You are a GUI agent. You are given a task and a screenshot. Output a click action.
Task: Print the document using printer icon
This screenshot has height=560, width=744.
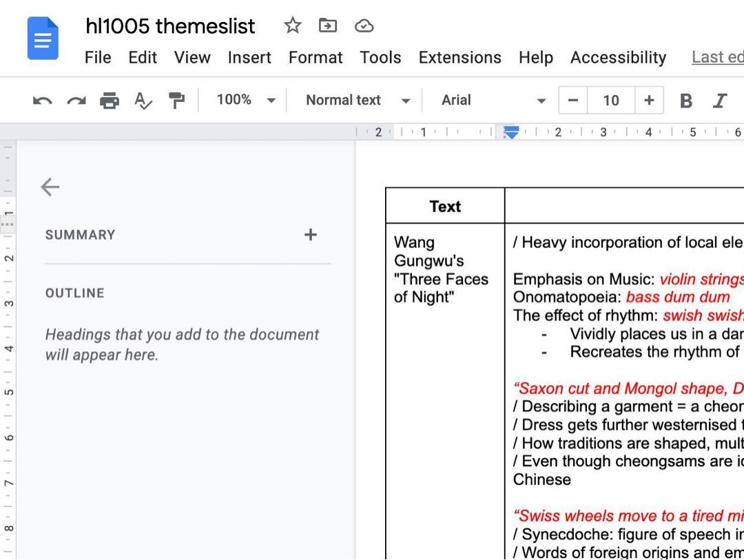pyautogui.click(x=110, y=101)
